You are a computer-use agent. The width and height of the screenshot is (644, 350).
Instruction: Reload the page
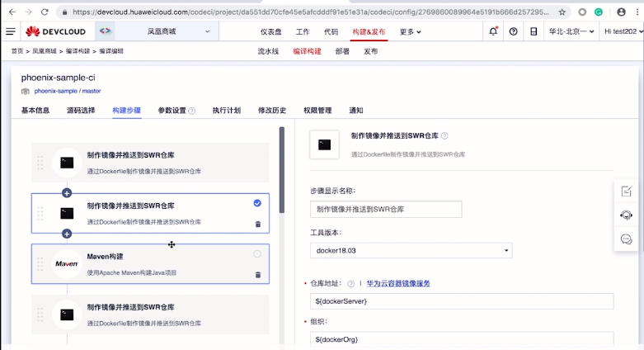click(45, 12)
